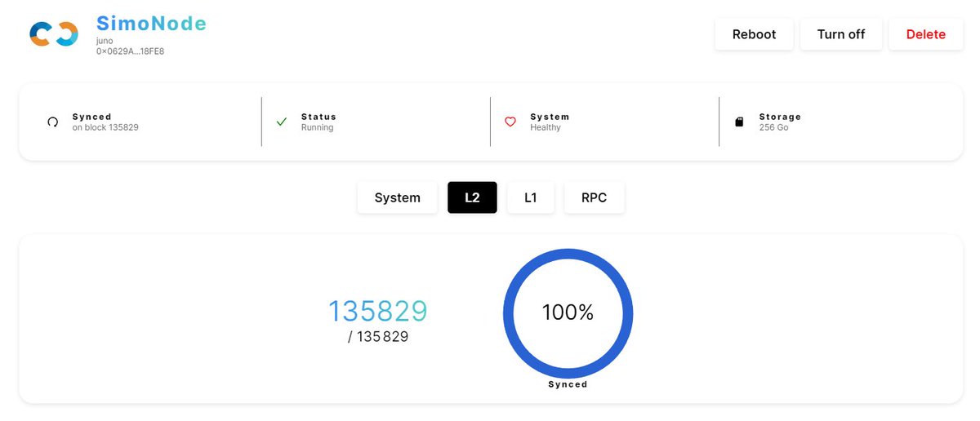Click the SimoNode title text

pos(152,24)
